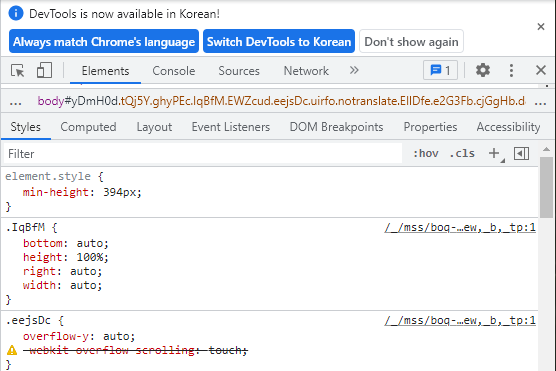Switch to the Console tab
The image size is (556, 371).
pyautogui.click(x=174, y=71)
